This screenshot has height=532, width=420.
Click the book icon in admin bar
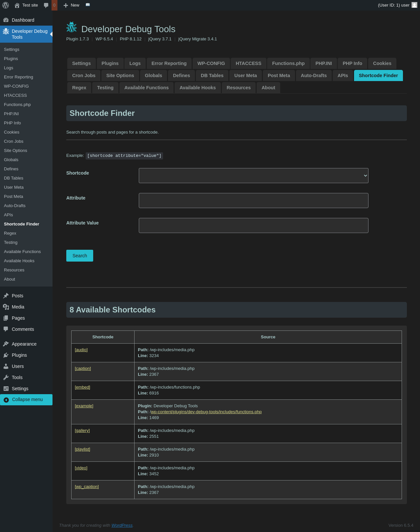[x=88, y=5]
